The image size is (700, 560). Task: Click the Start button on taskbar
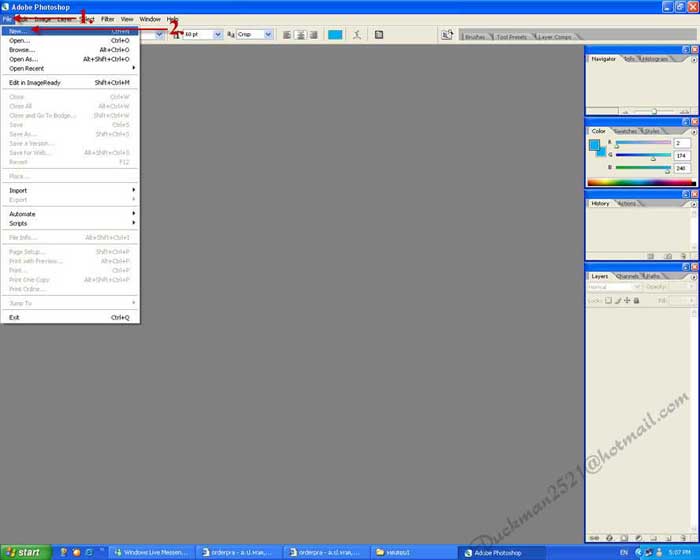(25, 552)
